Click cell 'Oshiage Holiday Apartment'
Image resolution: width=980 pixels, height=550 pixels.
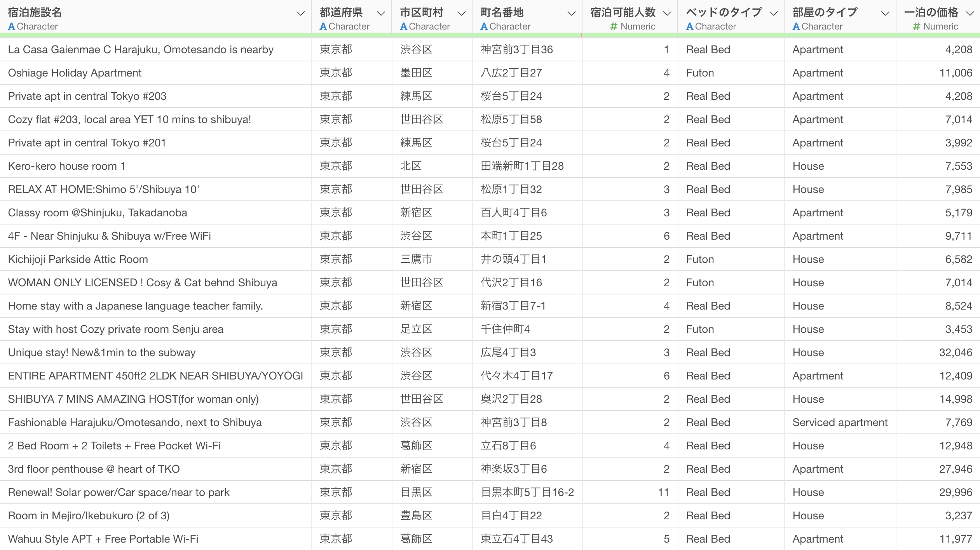(x=155, y=73)
